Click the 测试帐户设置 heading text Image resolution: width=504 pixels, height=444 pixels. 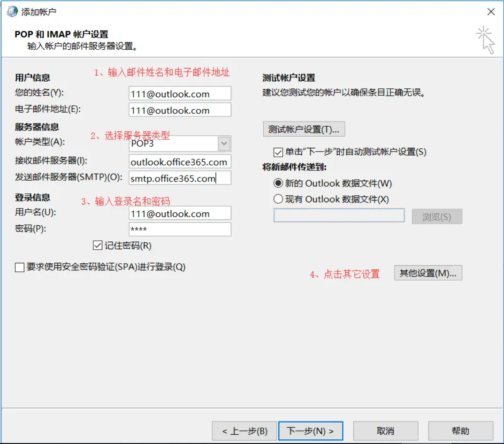[289, 78]
